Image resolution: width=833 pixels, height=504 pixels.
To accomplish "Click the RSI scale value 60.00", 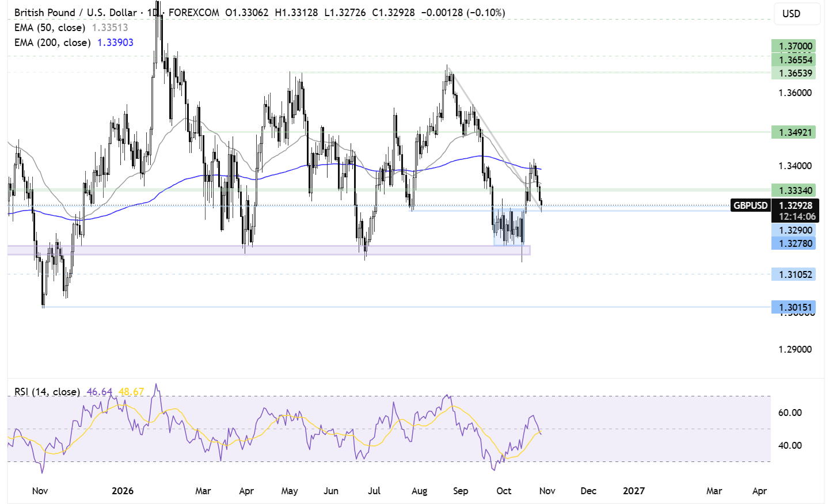I will pyautogui.click(x=790, y=413).
